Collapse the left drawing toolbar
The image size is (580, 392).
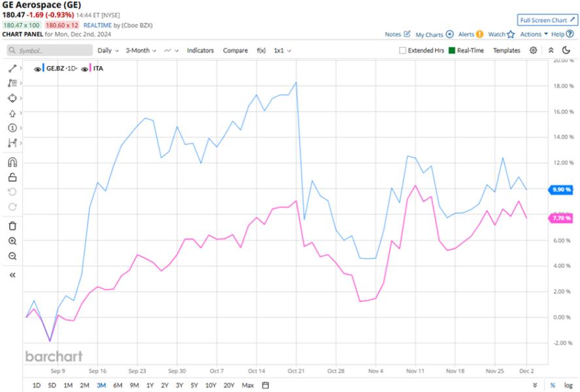click(12, 275)
